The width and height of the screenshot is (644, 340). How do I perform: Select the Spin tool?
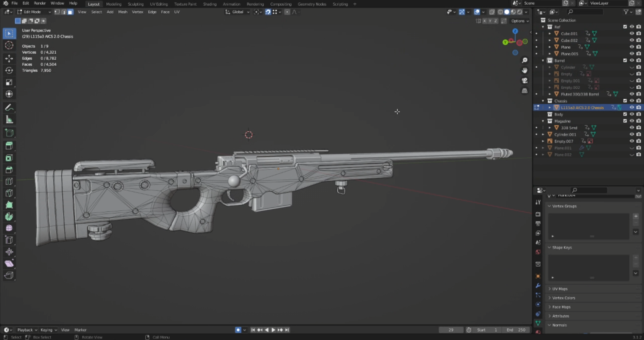(x=9, y=216)
